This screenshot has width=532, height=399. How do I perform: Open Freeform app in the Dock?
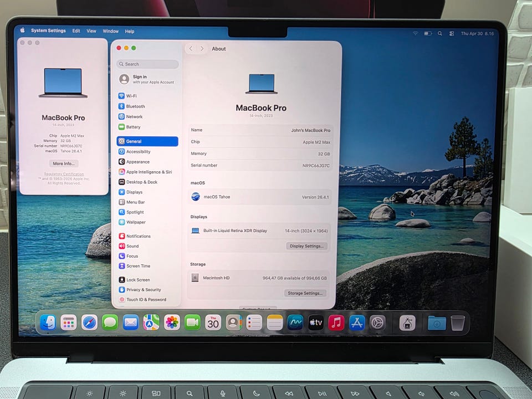[x=295, y=323]
